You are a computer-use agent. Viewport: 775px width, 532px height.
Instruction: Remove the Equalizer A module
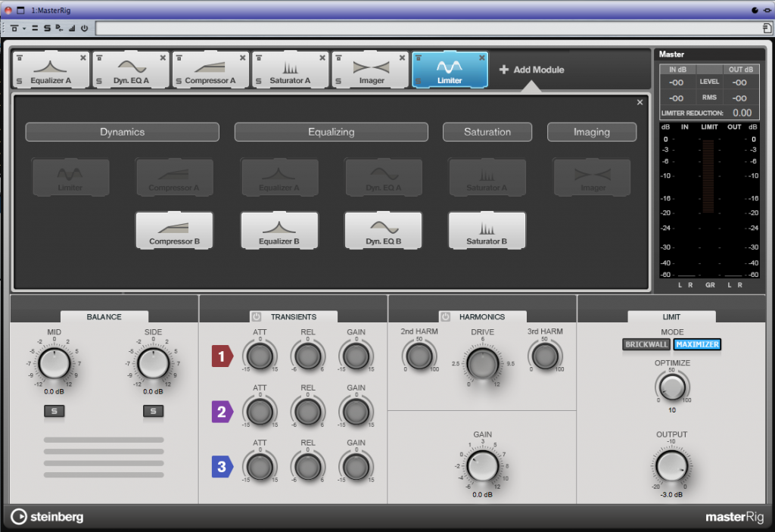click(x=83, y=58)
